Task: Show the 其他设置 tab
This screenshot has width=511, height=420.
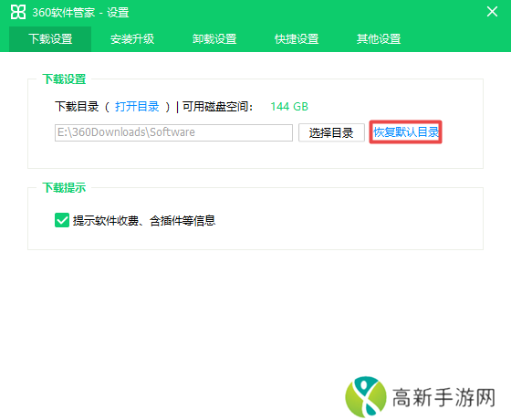Action: pyautogui.click(x=379, y=39)
